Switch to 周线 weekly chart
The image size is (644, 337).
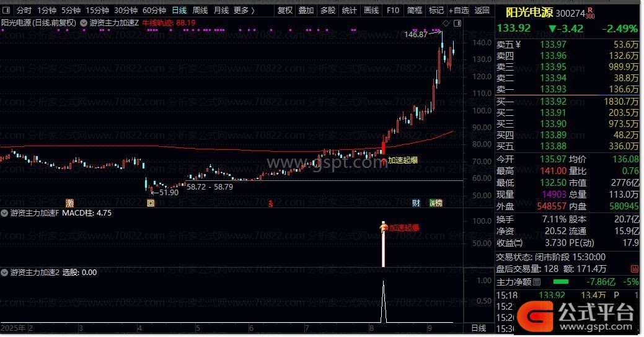coord(200,11)
